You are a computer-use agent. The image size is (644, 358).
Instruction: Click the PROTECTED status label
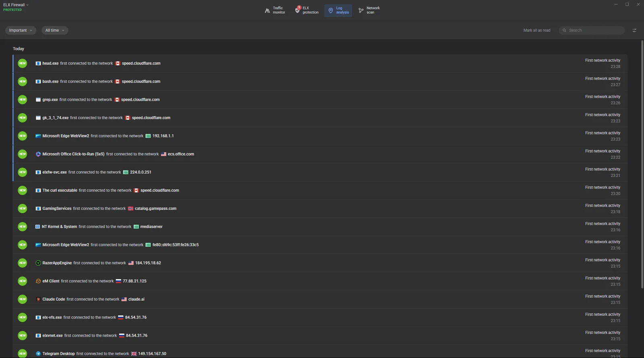(12, 10)
